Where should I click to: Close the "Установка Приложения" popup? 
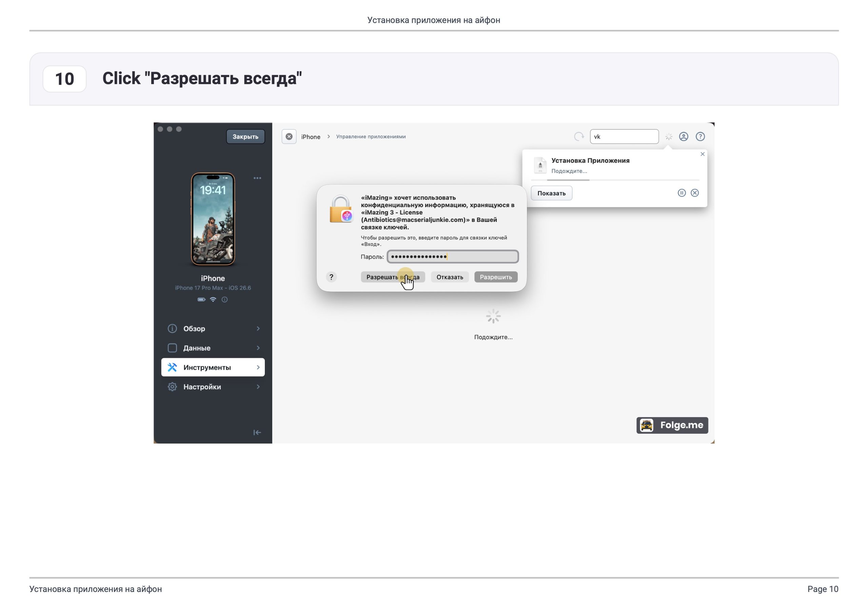click(703, 154)
